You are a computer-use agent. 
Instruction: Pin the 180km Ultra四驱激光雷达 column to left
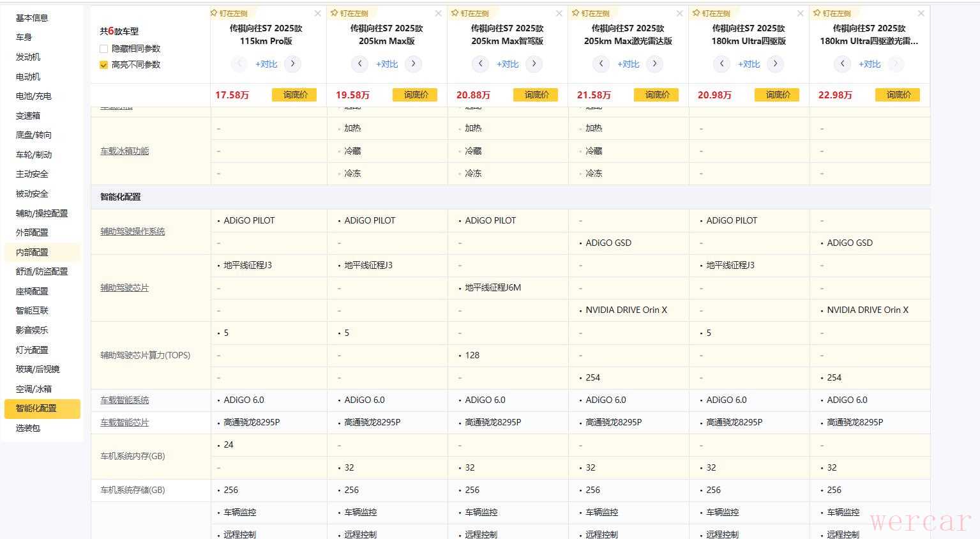click(833, 13)
